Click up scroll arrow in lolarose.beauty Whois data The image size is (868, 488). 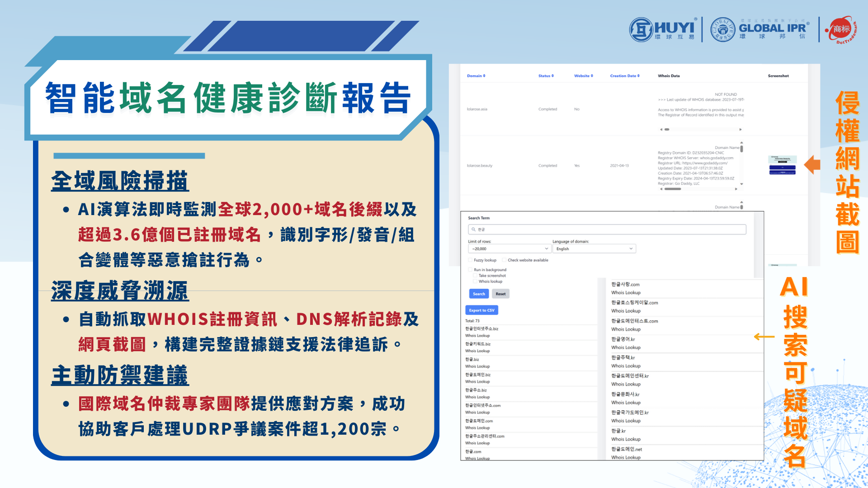(741, 143)
